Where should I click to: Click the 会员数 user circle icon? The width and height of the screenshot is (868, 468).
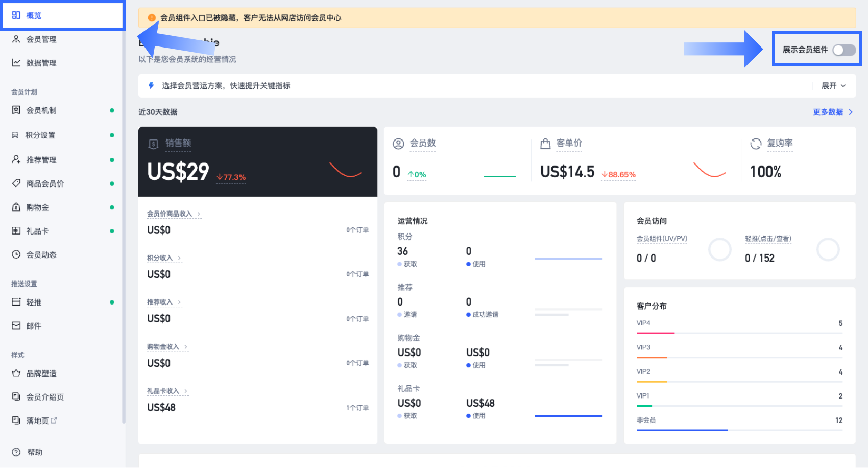coord(398,144)
